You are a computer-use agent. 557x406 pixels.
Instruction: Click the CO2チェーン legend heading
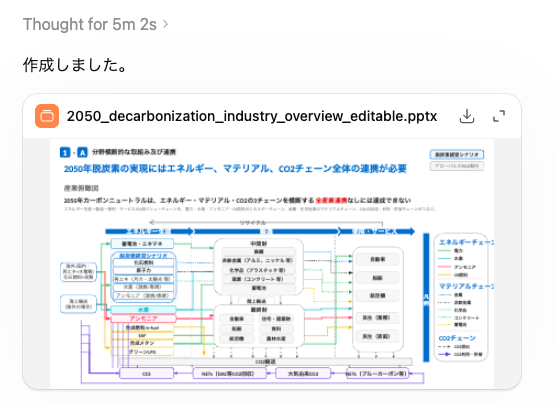point(457,338)
